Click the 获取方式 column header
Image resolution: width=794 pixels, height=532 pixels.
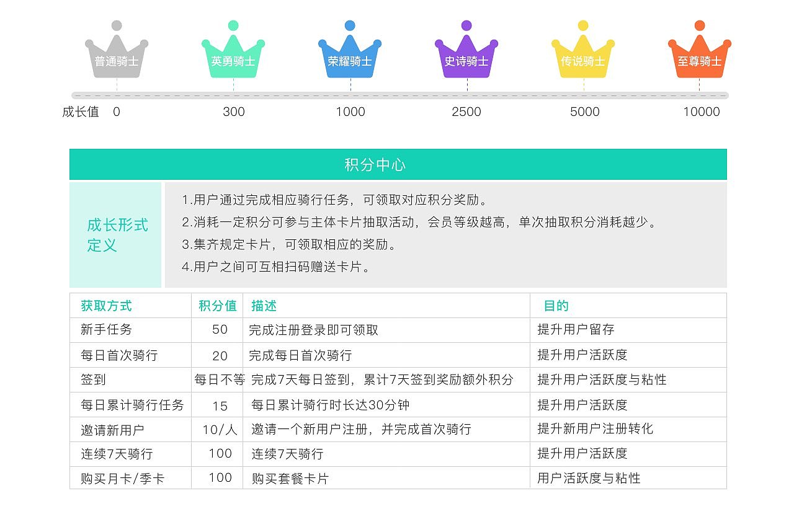tap(106, 306)
